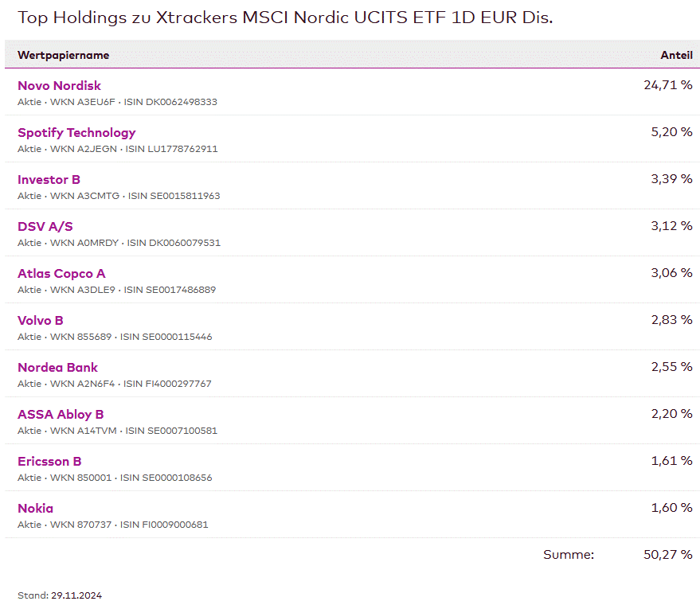The width and height of the screenshot is (700, 605).
Task: Open DSV A/S security page
Action: point(45,226)
